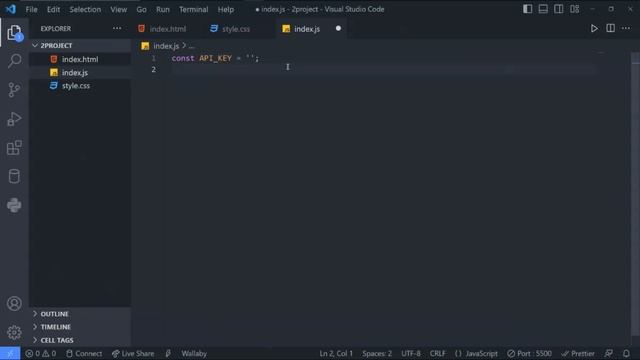640x360 pixels.
Task: Click the remote window indicator in status bar
Action: (10, 353)
